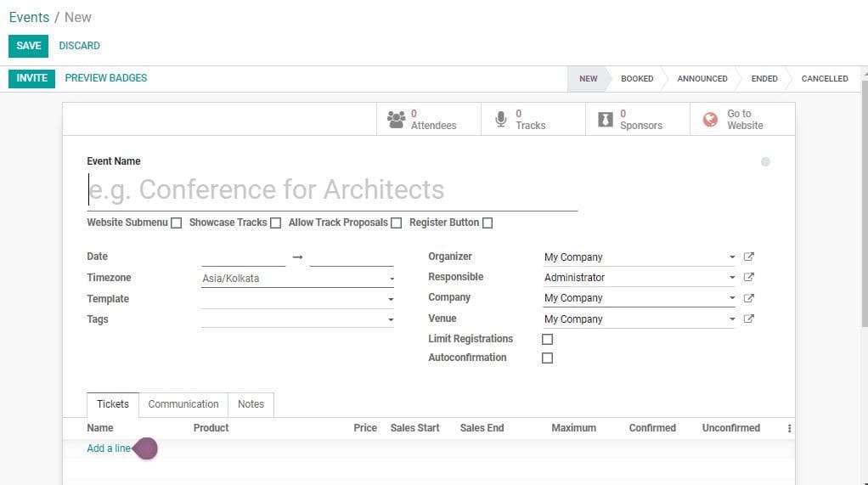The height and width of the screenshot is (485, 868).
Task: Open external link for Company field
Action: pyautogui.click(x=748, y=298)
